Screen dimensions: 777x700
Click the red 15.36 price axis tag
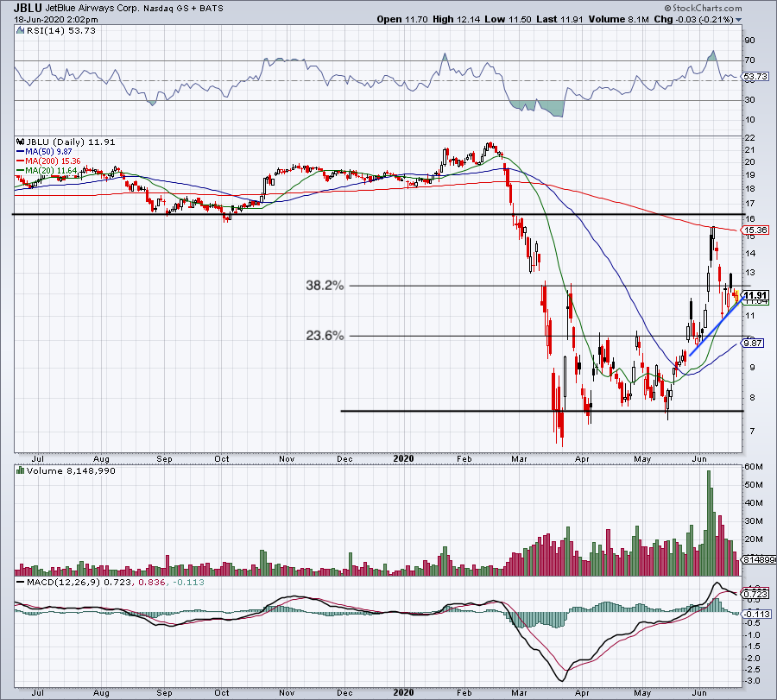click(x=755, y=230)
